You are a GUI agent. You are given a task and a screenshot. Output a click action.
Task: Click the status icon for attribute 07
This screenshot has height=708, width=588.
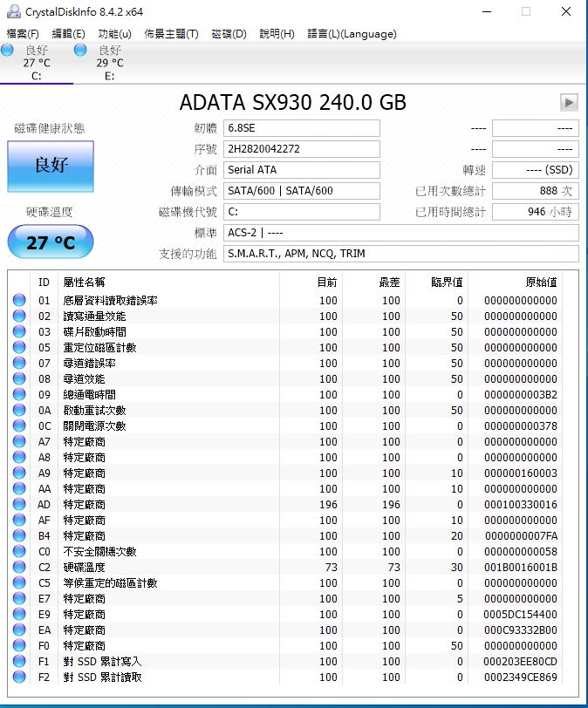pyautogui.click(x=19, y=363)
